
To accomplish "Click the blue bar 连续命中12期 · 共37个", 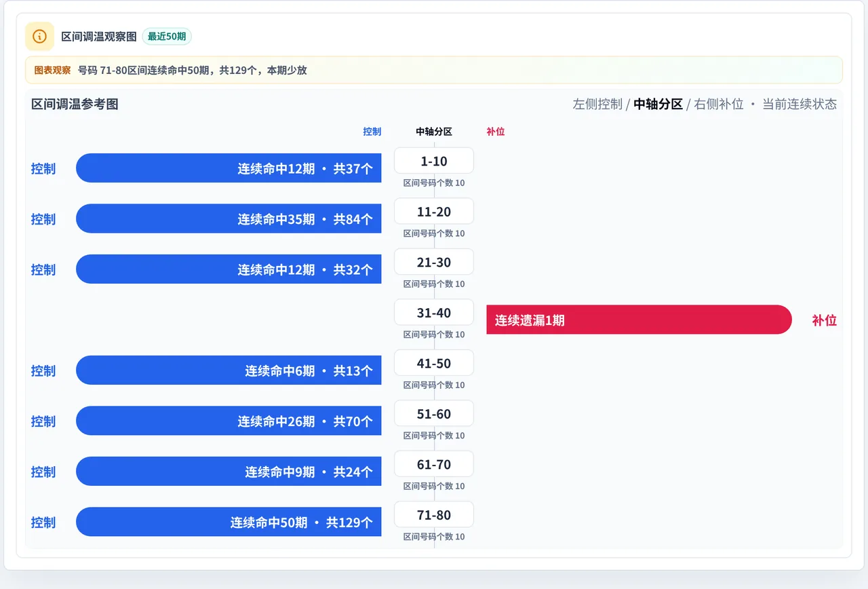I will [229, 168].
